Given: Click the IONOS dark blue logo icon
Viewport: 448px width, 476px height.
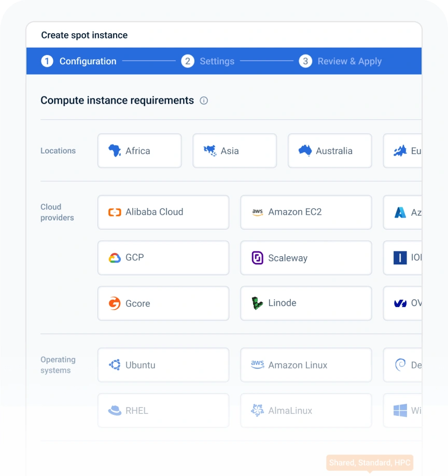Looking at the screenshot, I should point(400,258).
